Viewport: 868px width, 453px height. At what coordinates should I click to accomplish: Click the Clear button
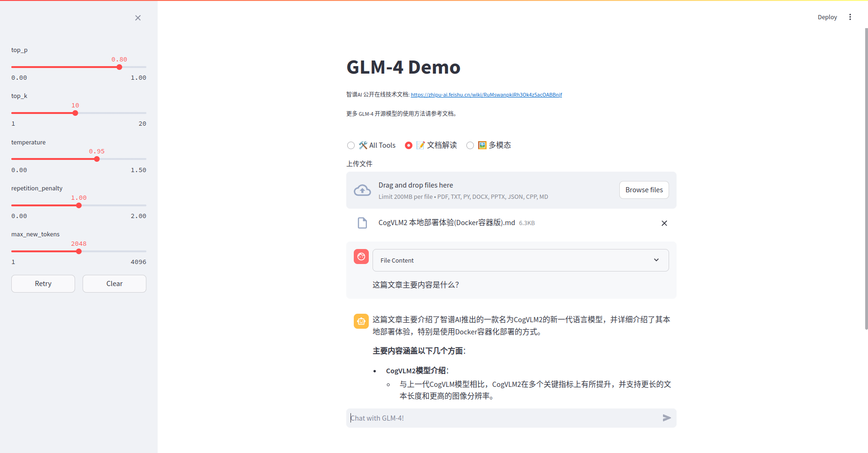pos(114,284)
